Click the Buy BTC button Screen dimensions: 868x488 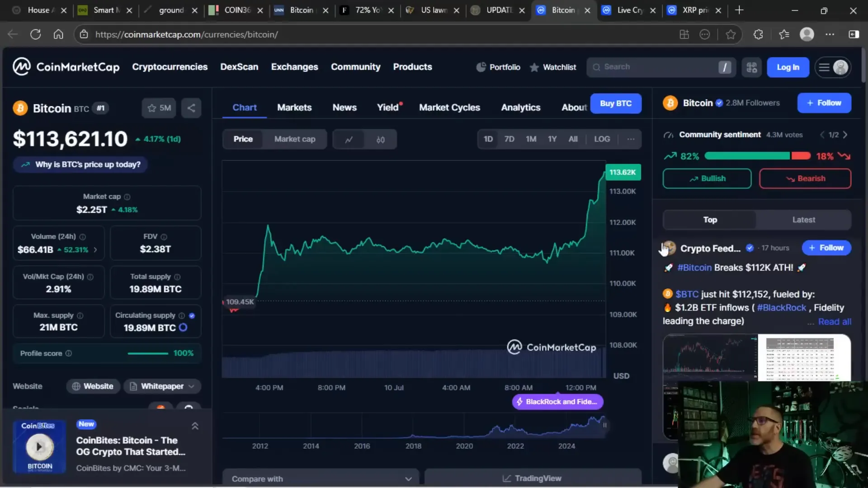coord(616,103)
